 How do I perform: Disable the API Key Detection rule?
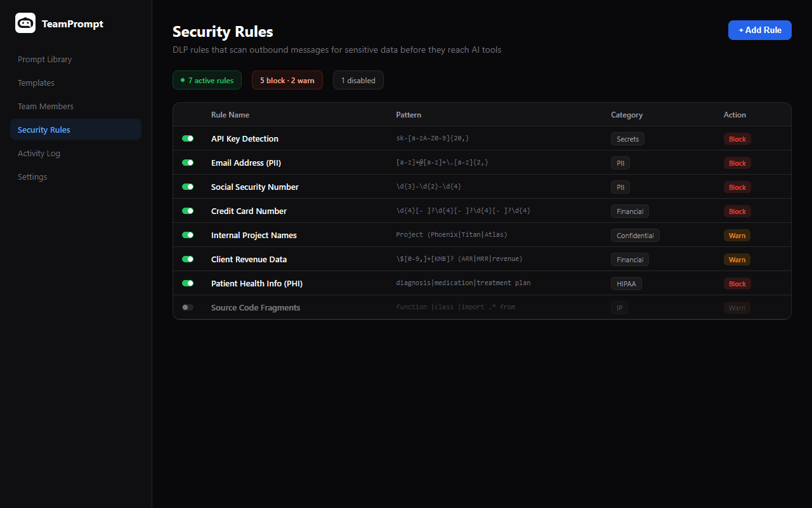tap(188, 138)
